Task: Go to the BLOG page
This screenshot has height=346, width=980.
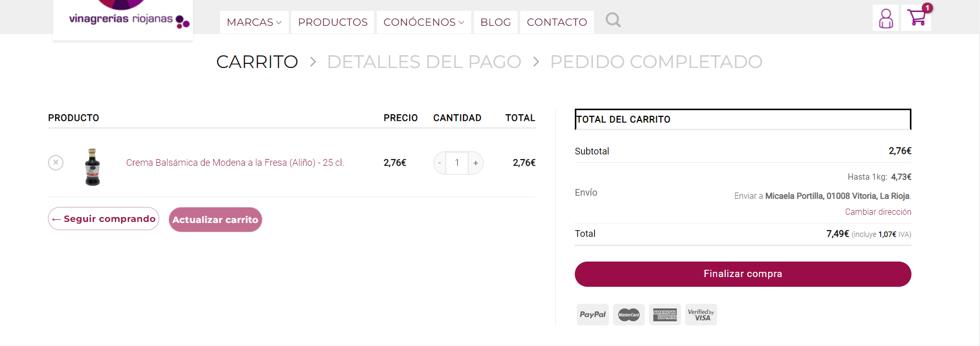Action: [495, 22]
